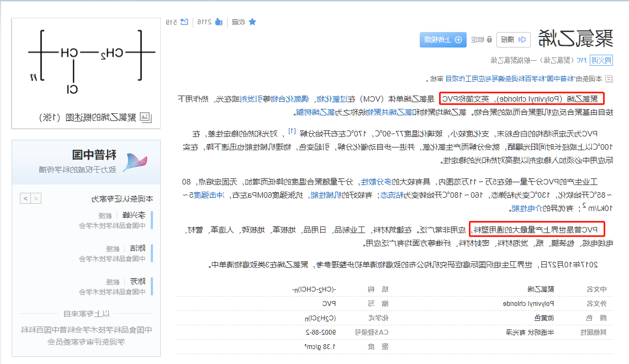Click the 同义词 synonym tag
629x364 pixels.
tap(601, 60)
